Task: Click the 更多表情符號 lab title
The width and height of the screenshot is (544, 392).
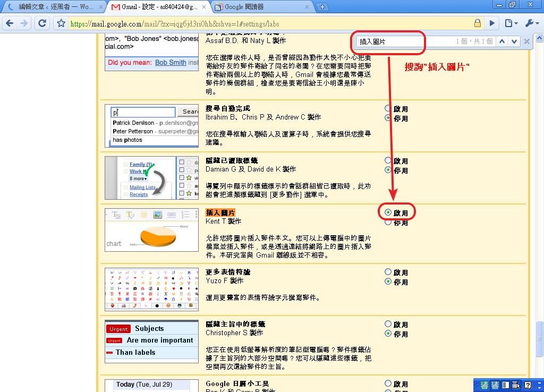Action: 227,272
